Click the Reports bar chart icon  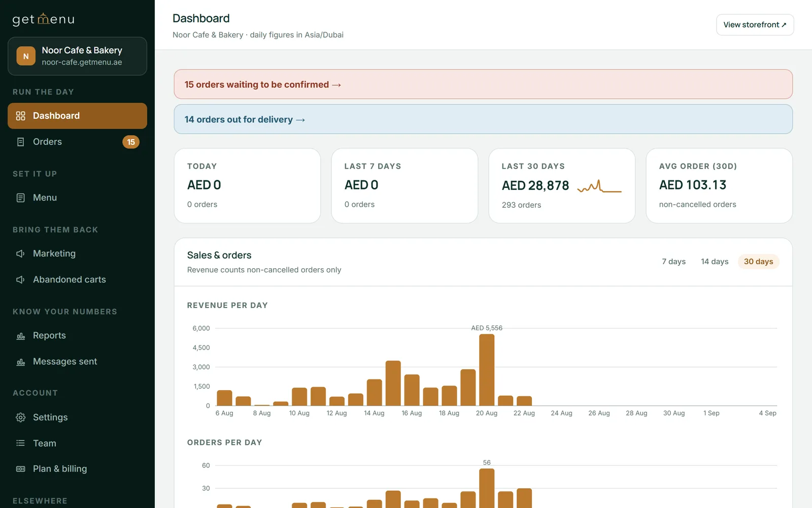[x=20, y=336]
